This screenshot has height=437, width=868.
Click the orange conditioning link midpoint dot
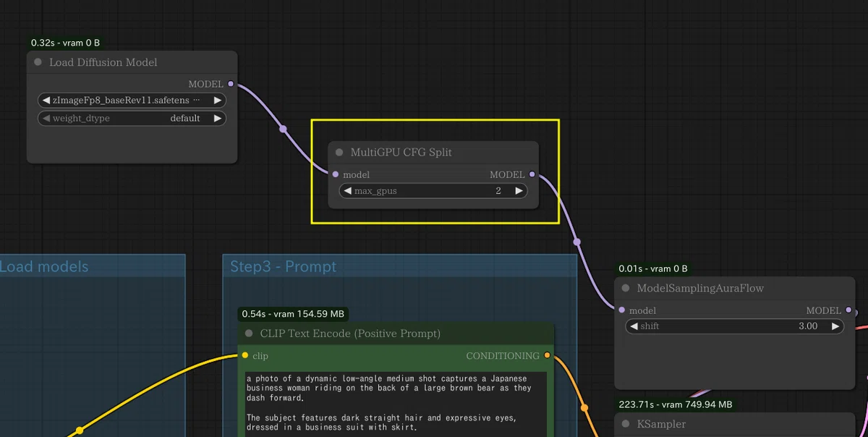coord(585,407)
